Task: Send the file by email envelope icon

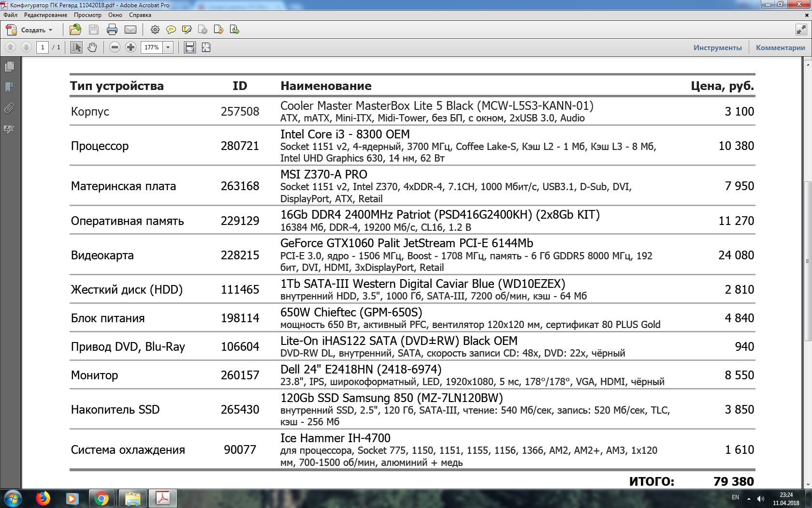Action: point(130,30)
